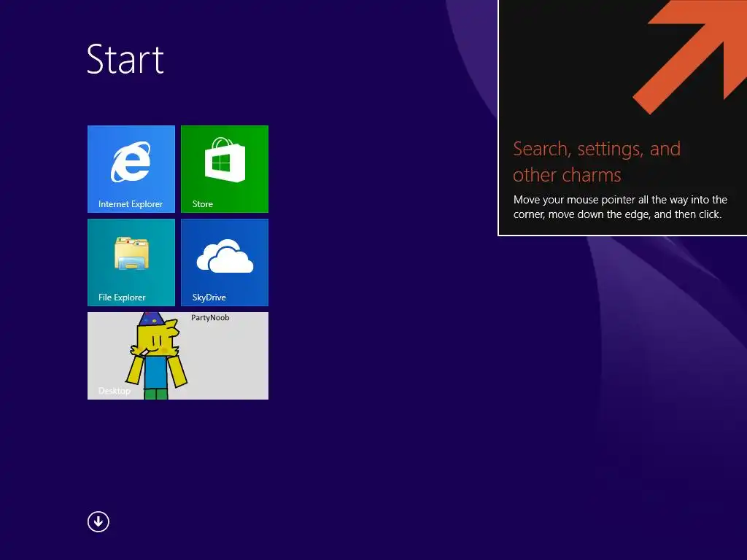Click the 'Search, settings, and other charms' heading
This screenshot has width=747, height=560.
click(x=597, y=162)
